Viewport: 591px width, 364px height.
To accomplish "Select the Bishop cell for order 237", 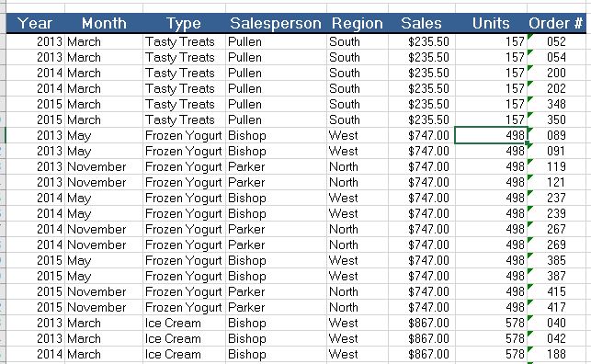I will tap(277, 198).
